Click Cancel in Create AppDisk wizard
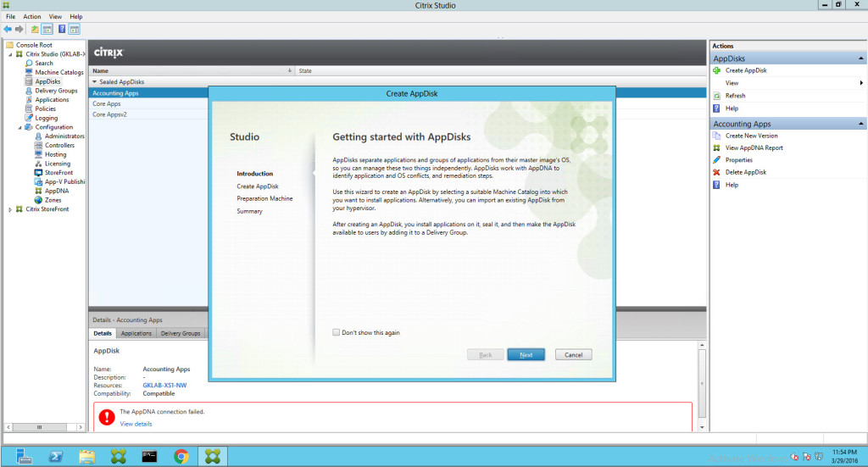Viewport: 868px width, 467px height. 574,354
